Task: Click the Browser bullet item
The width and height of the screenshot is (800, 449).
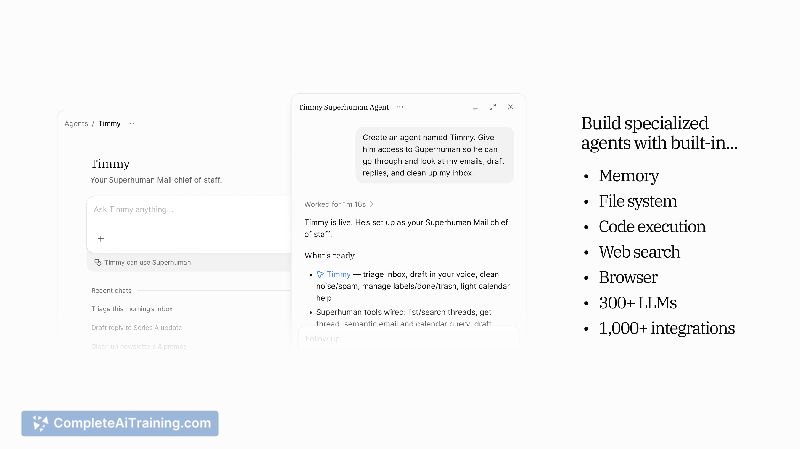Action: click(628, 278)
